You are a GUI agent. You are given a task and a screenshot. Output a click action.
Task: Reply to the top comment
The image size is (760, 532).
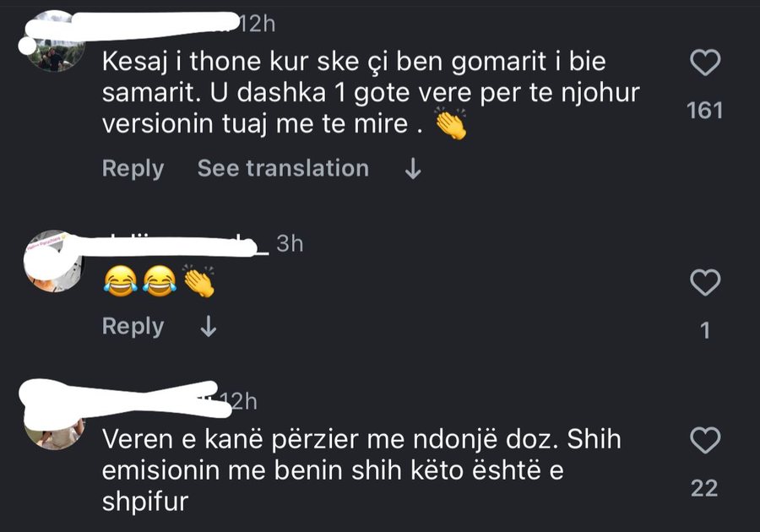(131, 168)
